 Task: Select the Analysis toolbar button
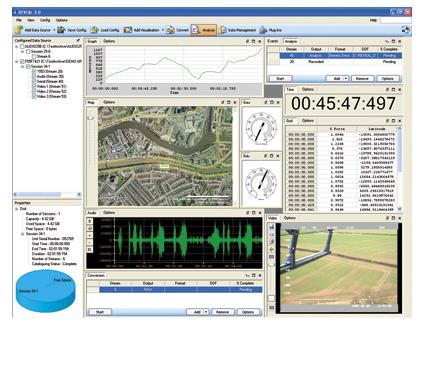[x=204, y=30]
